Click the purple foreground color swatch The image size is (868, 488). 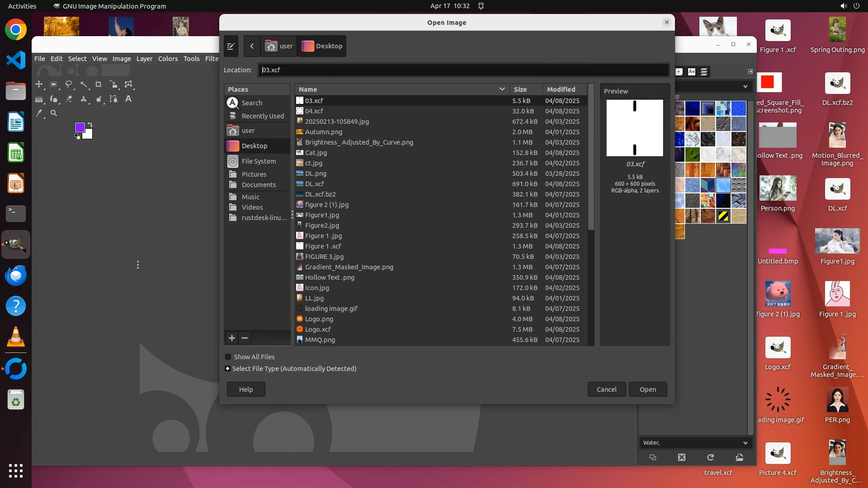tap(80, 127)
